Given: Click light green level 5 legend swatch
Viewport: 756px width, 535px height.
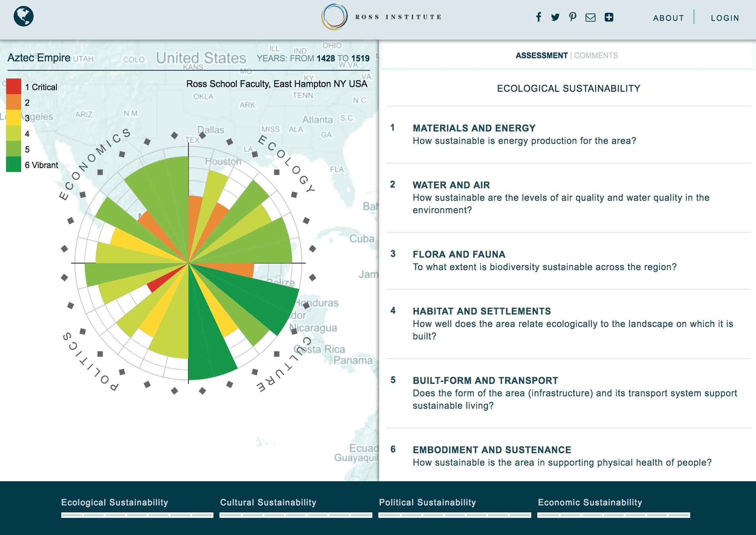Looking at the screenshot, I should coord(14,148).
